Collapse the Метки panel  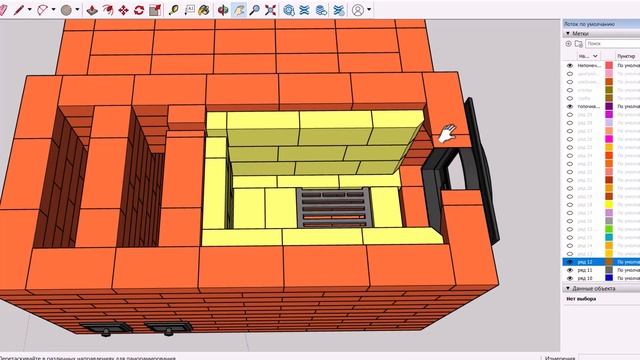(x=568, y=33)
